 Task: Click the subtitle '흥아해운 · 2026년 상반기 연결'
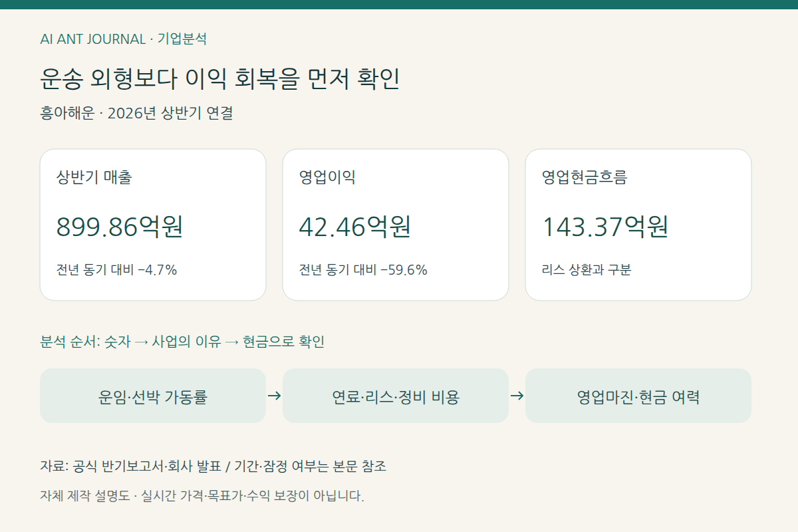136,113
